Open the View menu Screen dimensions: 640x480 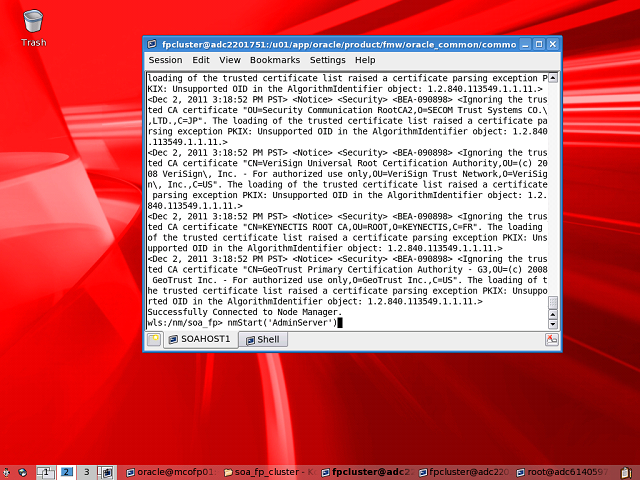pyautogui.click(x=230, y=60)
